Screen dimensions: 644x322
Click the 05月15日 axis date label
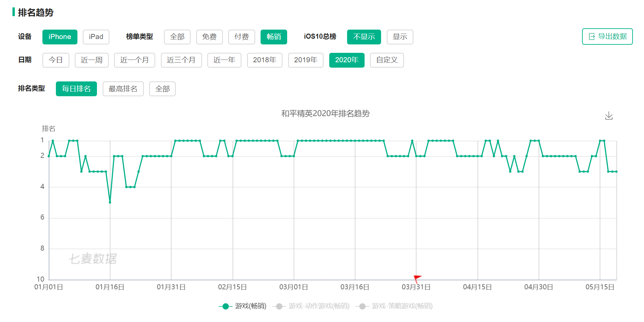pyautogui.click(x=600, y=287)
